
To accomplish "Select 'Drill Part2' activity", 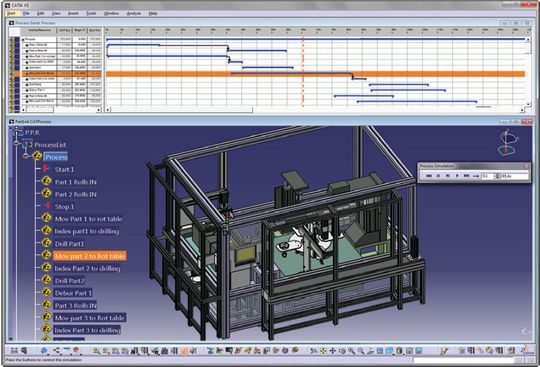I will pyautogui.click(x=70, y=281).
